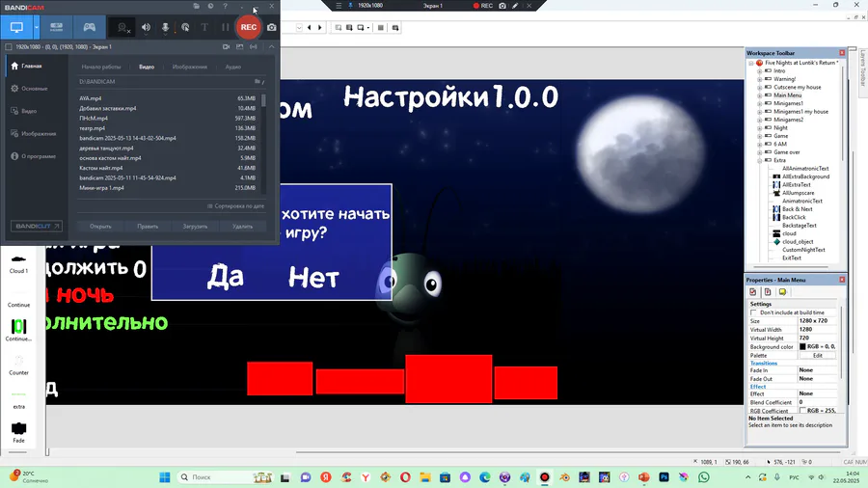Viewport: 868px width, 488px height.
Task: Click Background color black swatch
Action: point(802,346)
